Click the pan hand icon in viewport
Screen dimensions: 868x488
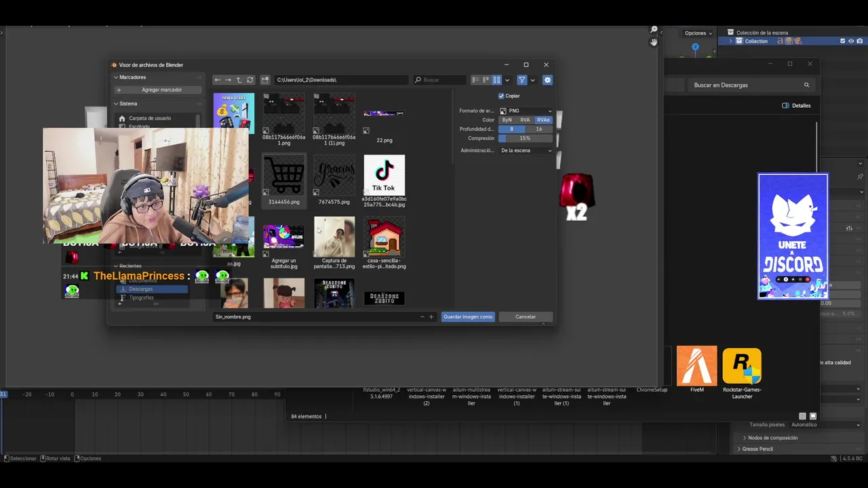pos(654,42)
